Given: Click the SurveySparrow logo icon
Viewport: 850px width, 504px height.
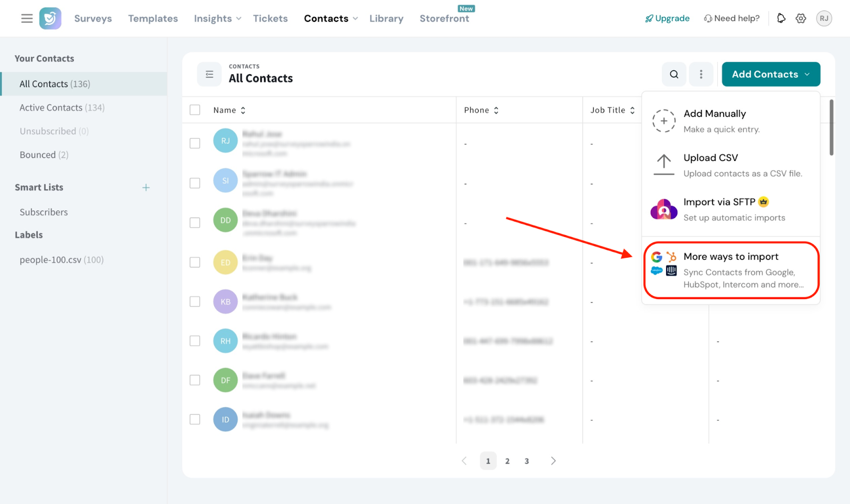Looking at the screenshot, I should pyautogui.click(x=50, y=19).
